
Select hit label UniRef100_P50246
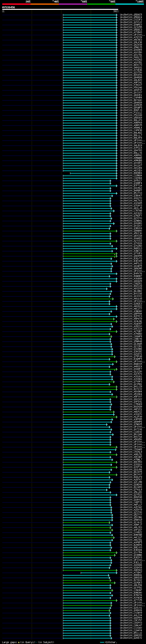(131, 88)
